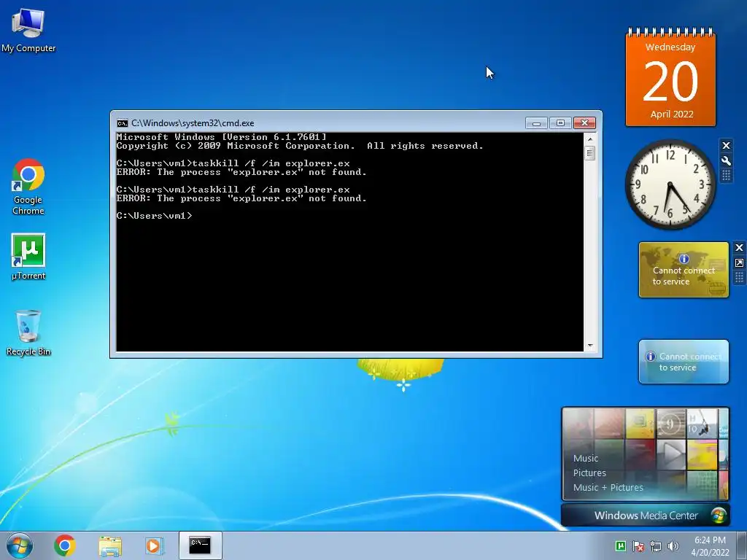Open Windows Media Center bar
747x560 pixels.
tap(645, 516)
